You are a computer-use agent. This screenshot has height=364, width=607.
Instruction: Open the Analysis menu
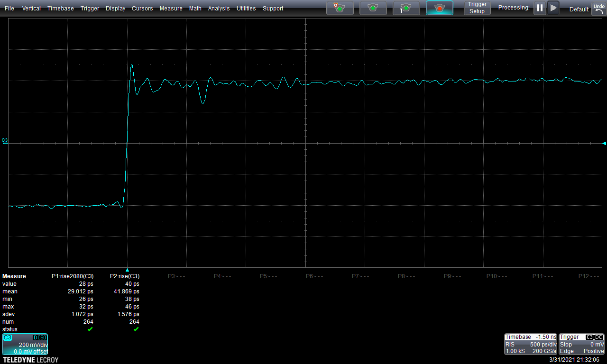point(219,9)
